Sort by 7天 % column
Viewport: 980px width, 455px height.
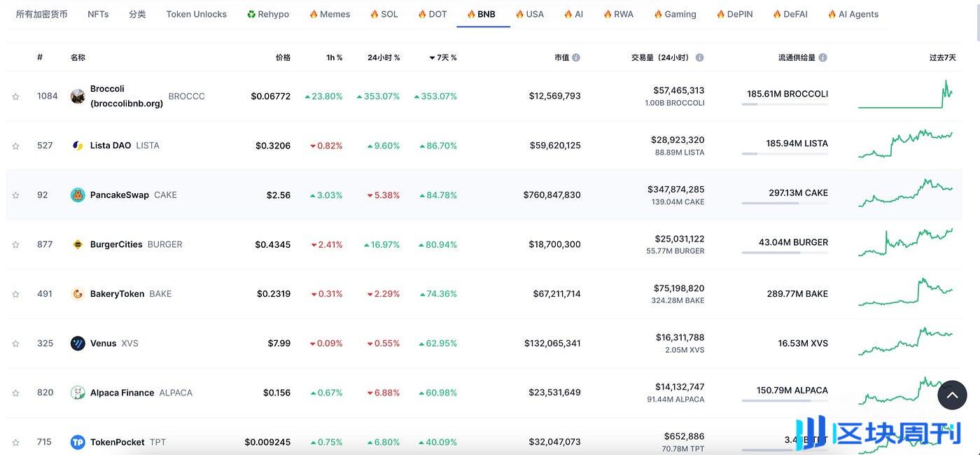[x=443, y=57]
